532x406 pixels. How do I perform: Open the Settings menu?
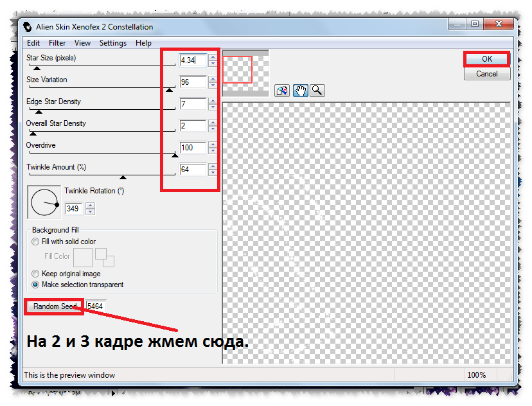click(x=113, y=43)
